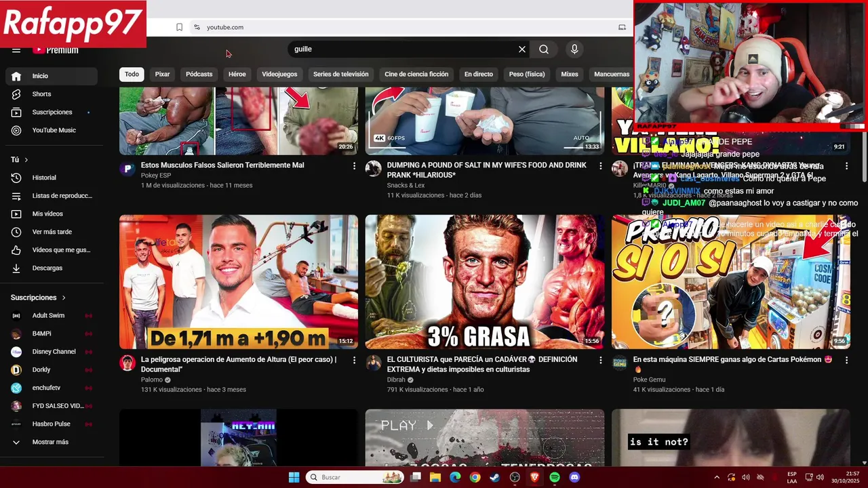
Task: Go to Suscripciones in the sidebar
Action: click(x=52, y=113)
